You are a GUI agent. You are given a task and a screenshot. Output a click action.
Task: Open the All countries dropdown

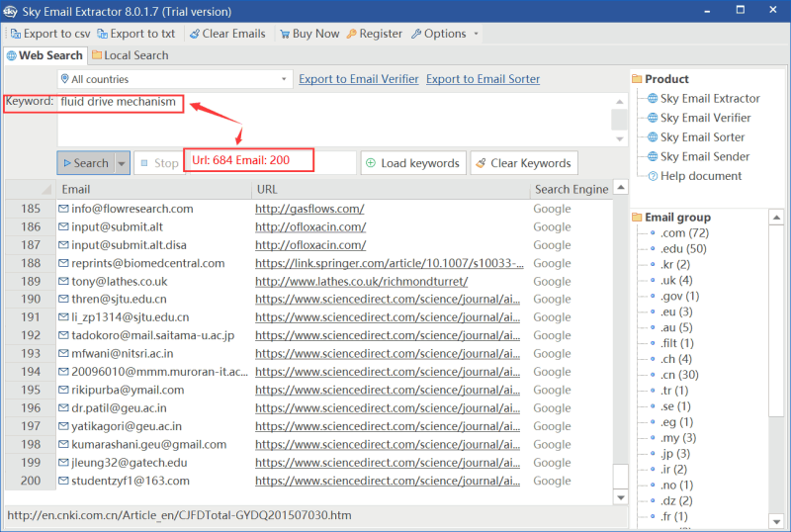[175, 79]
